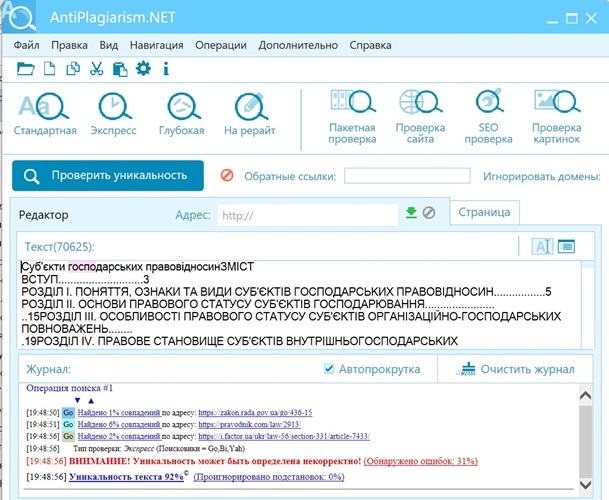The image size is (609, 500).
Task: Click the list view icon in editor header
Action: (x=566, y=246)
